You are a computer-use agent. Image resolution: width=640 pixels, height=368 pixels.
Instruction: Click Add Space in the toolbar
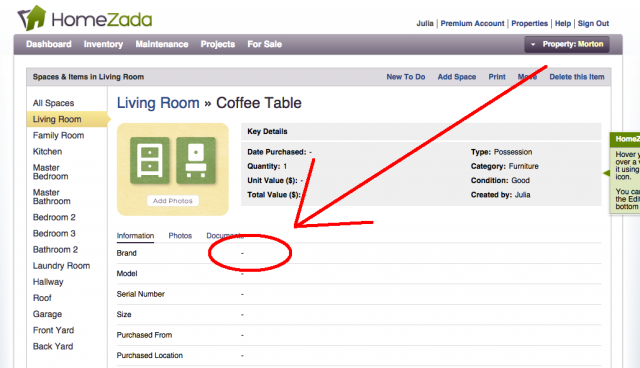[x=457, y=77]
